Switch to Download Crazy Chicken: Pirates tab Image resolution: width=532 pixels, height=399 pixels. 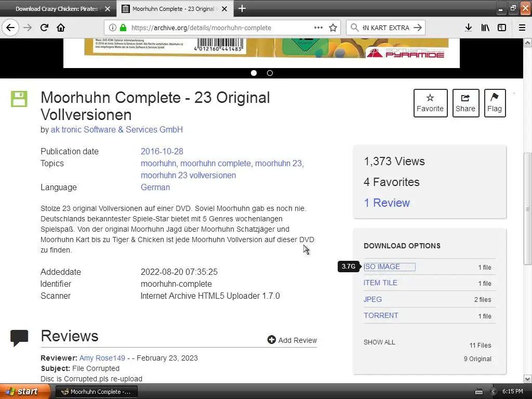pyautogui.click(x=57, y=9)
